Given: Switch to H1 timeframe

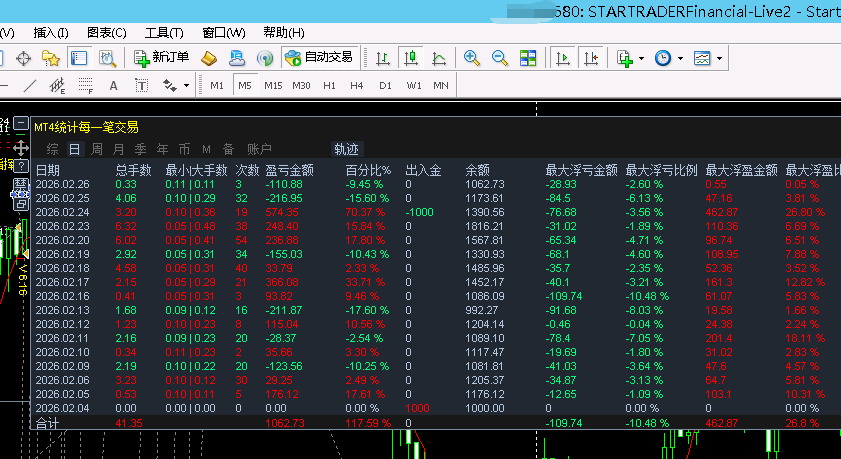Looking at the screenshot, I should [x=329, y=85].
